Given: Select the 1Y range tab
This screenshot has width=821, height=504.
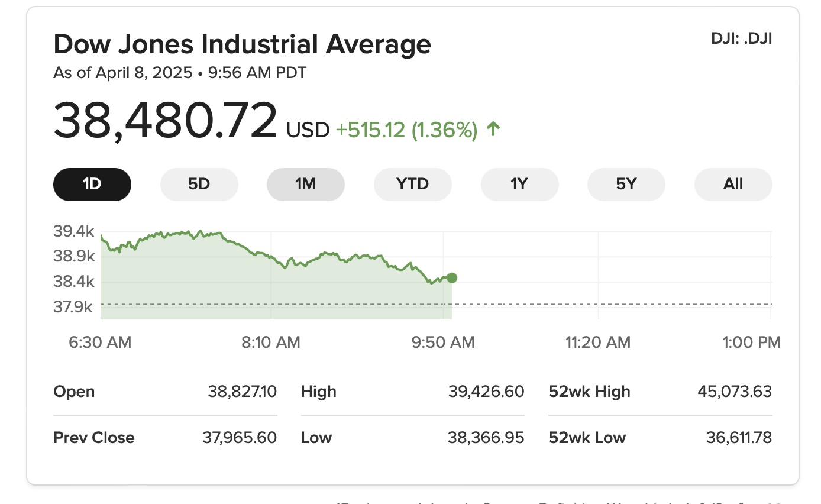Looking at the screenshot, I should [x=519, y=184].
